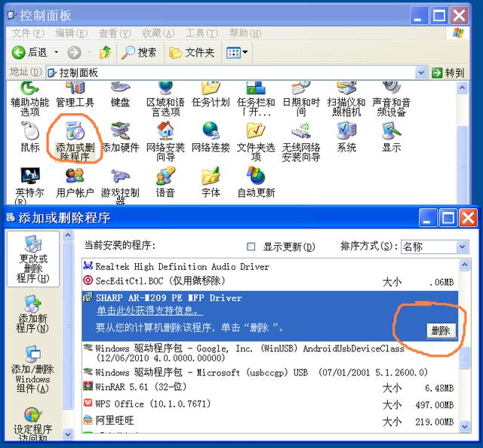
Task: Open the 语音 icon
Action: (165, 183)
